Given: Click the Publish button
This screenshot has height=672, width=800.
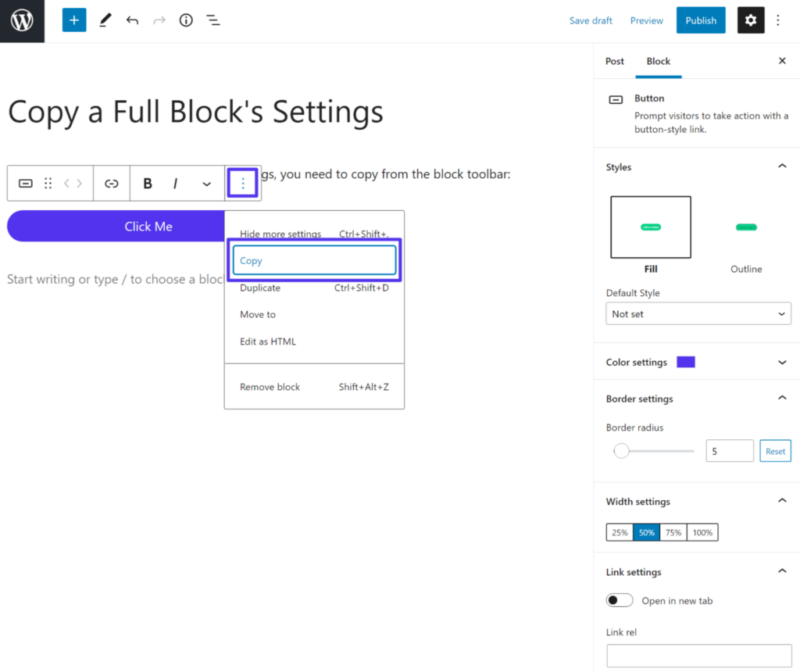Looking at the screenshot, I should [x=701, y=20].
